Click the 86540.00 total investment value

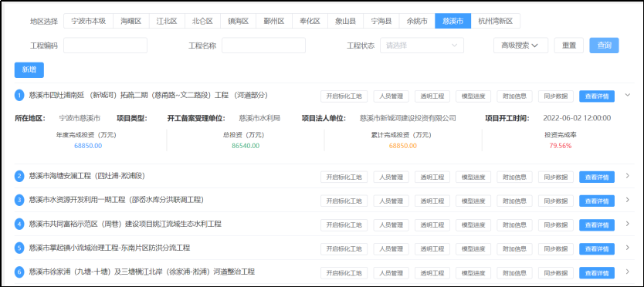(x=246, y=145)
